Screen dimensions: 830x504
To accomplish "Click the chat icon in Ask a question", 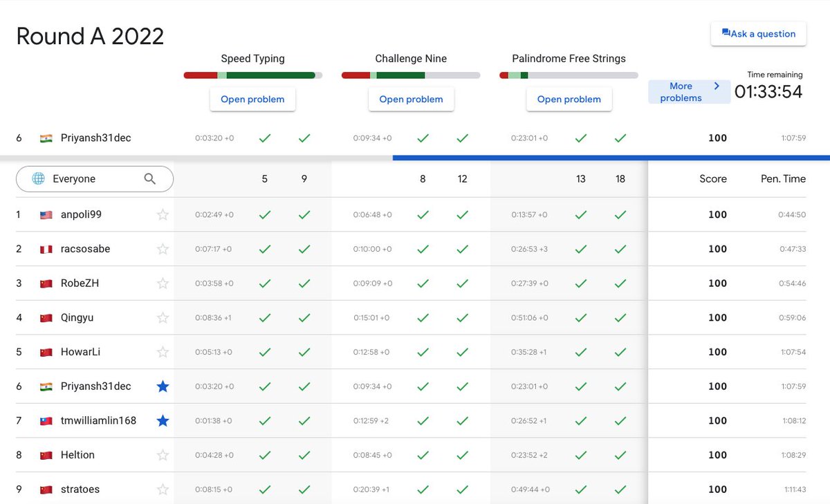I will tap(726, 32).
